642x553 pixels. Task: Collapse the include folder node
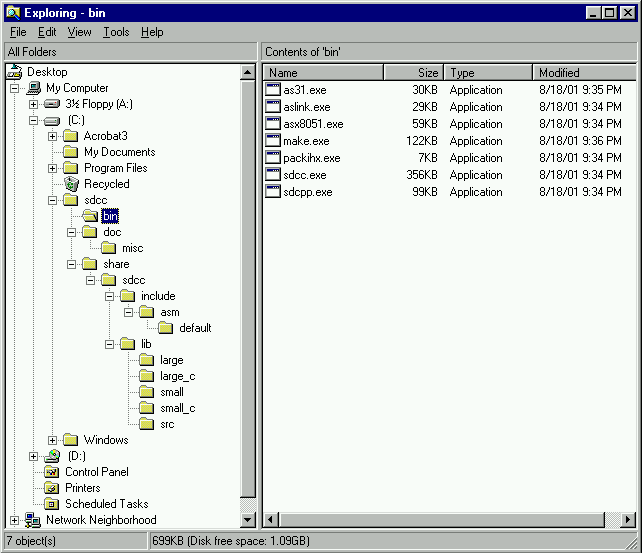tap(109, 296)
